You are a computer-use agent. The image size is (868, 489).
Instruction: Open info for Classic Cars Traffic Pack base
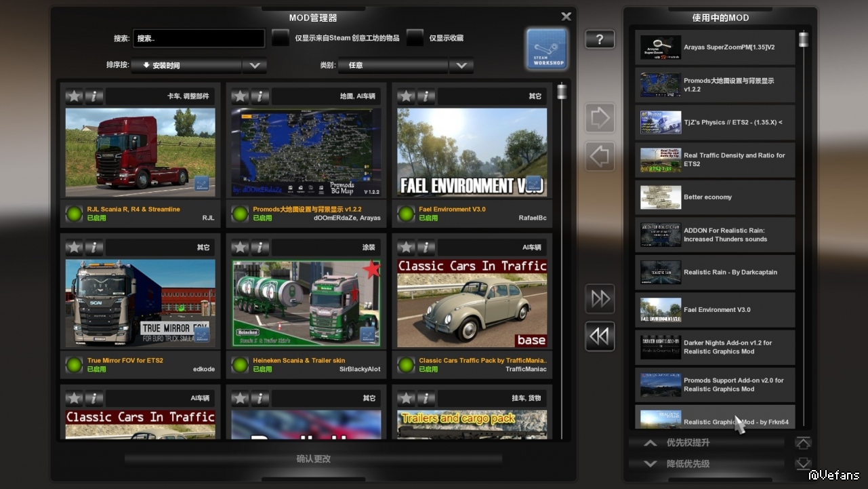pyautogui.click(x=426, y=248)
